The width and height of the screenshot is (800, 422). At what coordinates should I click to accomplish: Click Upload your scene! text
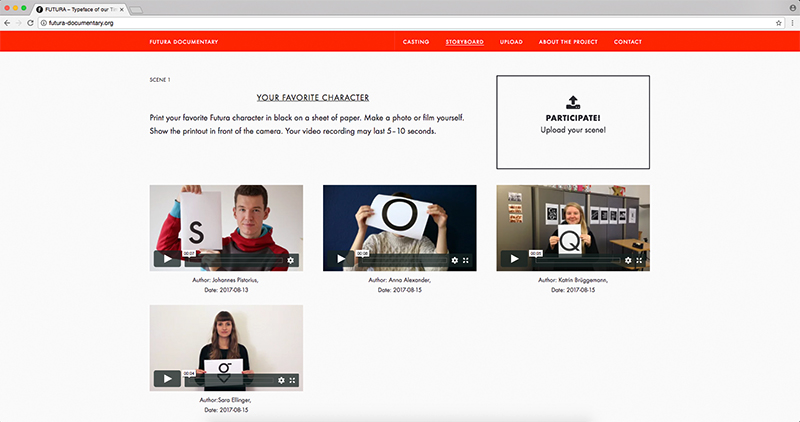pyautogui.click(x=573, y=130)
